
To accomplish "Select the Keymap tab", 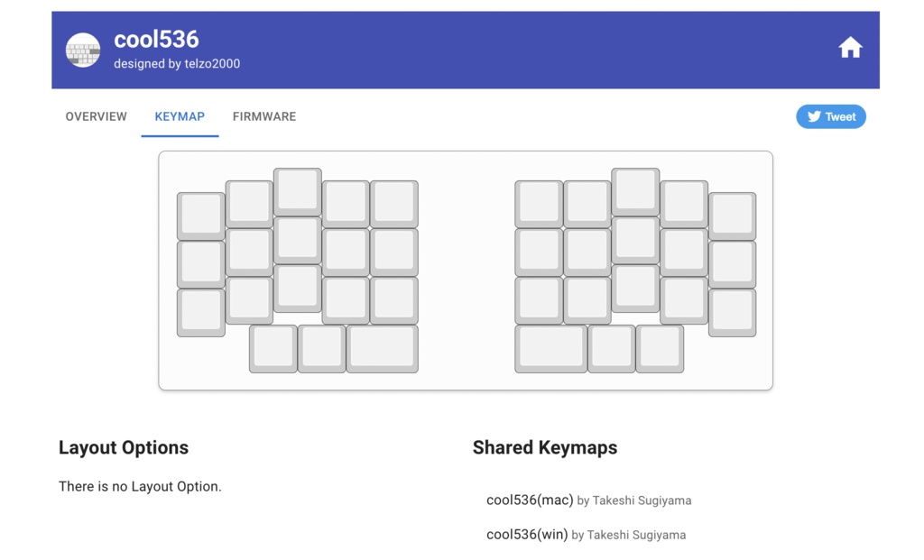I will tap(180, 116).
